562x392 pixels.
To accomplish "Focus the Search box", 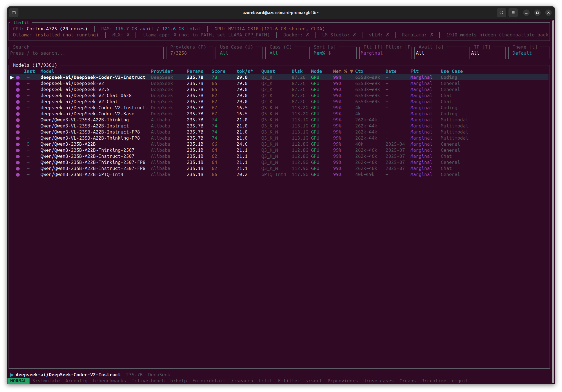I will click(86, 53).
